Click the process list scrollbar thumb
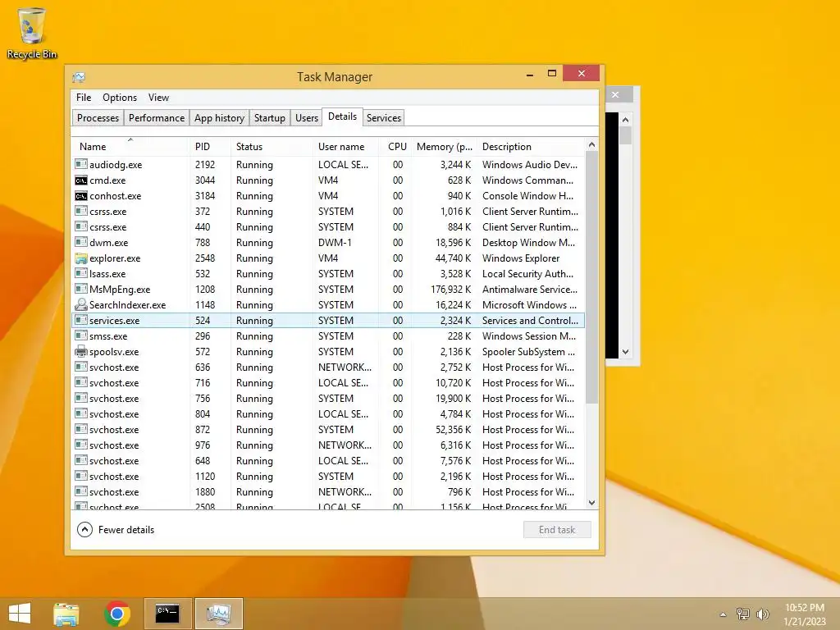This screenshot has width=840, height=630. pyautogui.click(x=591, y=277)
